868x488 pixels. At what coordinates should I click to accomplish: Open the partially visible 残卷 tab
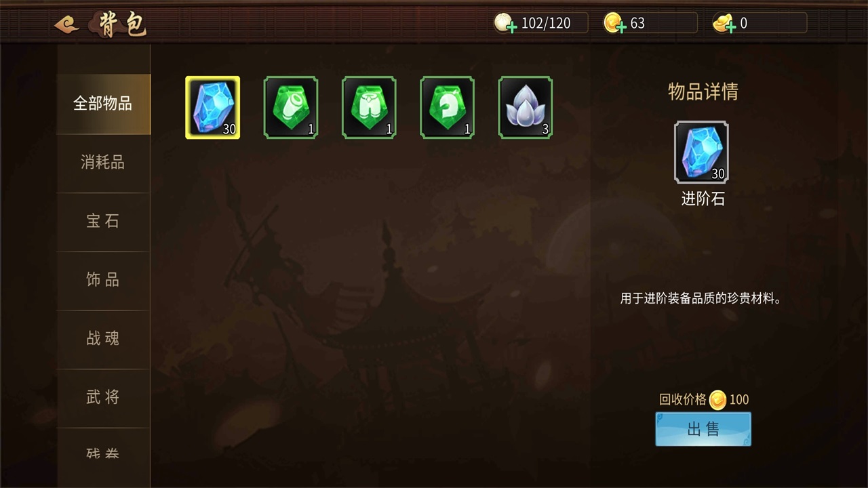[103, 453]
